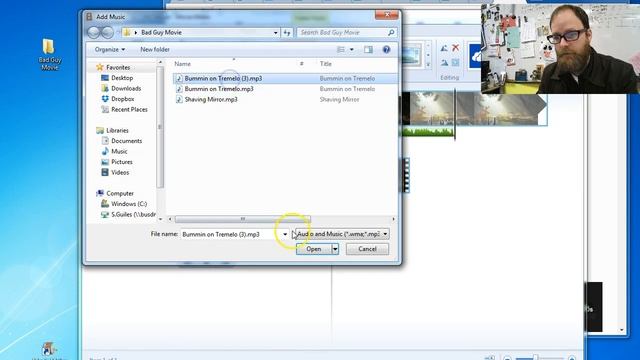
Task: Click the Cancel button
Action: pos(367,249)
